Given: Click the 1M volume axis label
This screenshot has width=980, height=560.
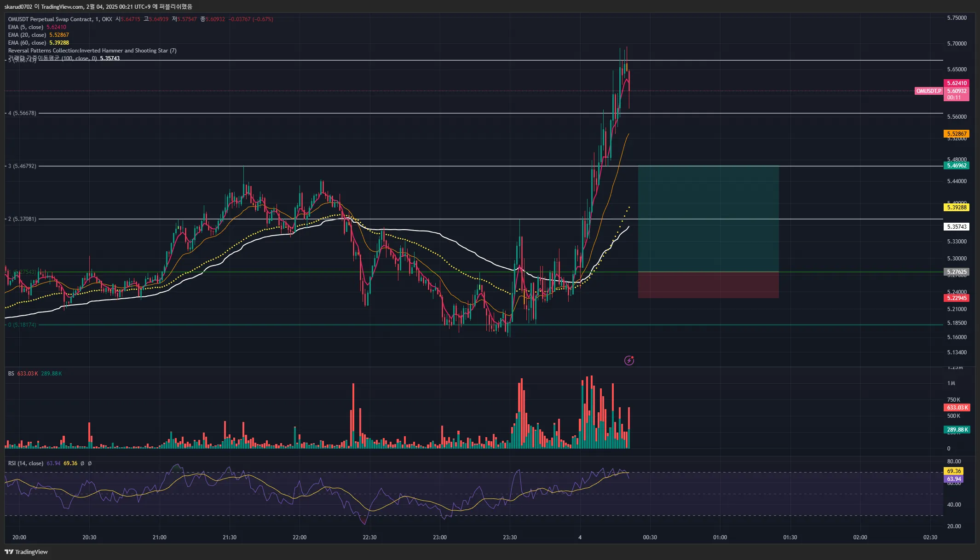Looking at the screenshot, I should 951,383.
